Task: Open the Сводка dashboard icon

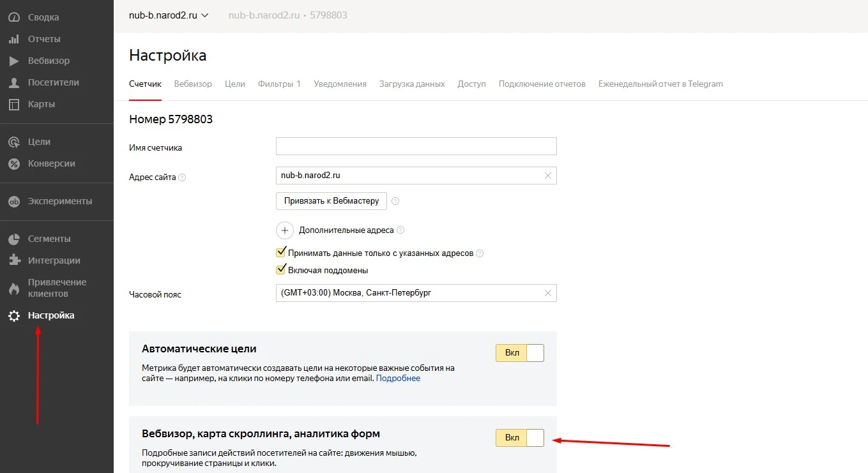Action: pyautogui.click(x=14, y=17)
